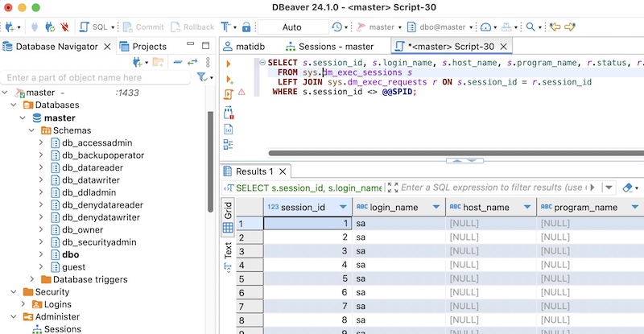Click the Auto commit mode field
Viewport: 644px width, 334px height.
[x=292, y=27]
